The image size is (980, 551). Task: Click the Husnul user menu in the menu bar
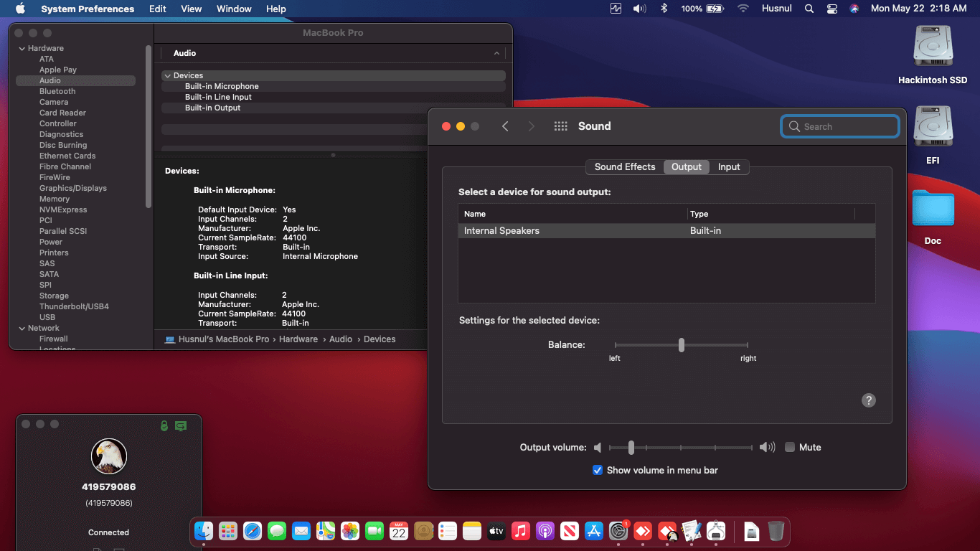778,9
